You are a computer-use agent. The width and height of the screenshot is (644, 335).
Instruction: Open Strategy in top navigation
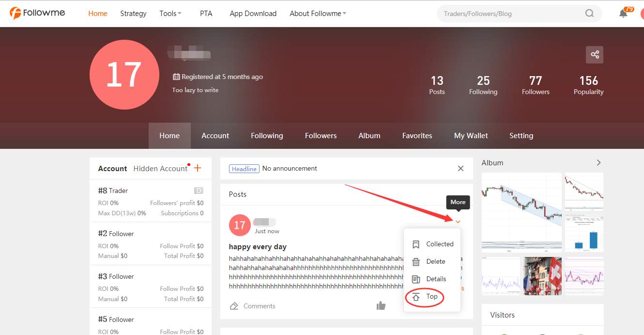pos(133,14)
